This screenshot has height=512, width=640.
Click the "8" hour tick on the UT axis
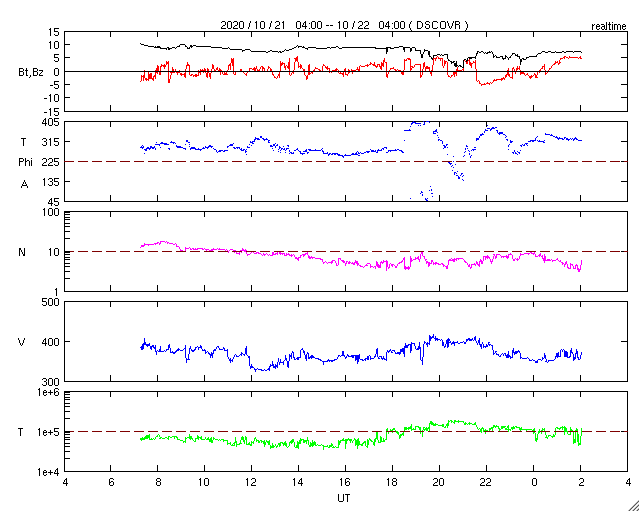pos(158,483)
